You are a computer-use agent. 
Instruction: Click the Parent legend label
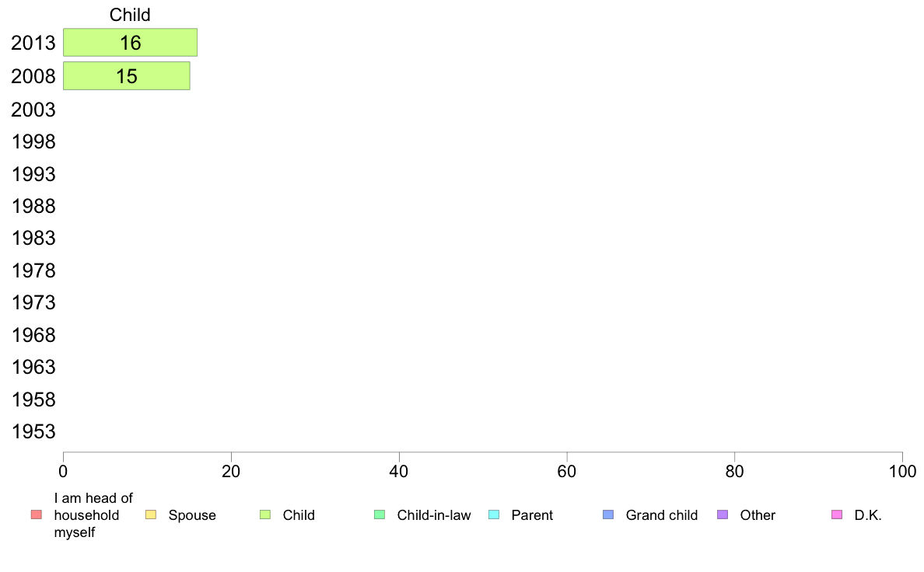pyautogui.click(x=532, y=514)
